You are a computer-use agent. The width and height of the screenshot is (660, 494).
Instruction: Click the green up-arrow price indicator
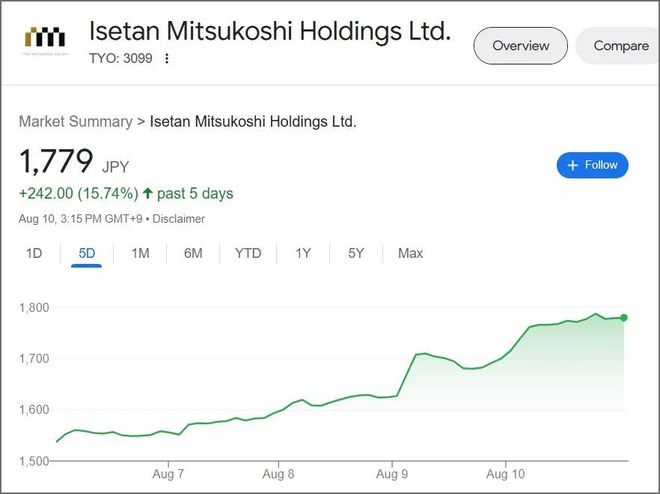[147, 194]
